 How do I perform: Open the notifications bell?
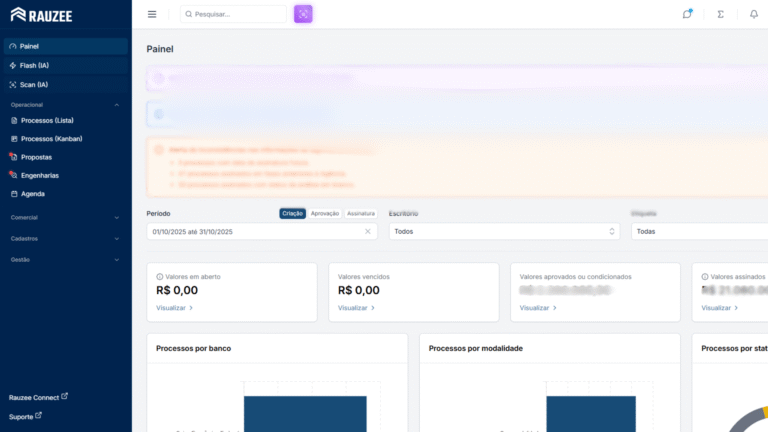(754, 14)
